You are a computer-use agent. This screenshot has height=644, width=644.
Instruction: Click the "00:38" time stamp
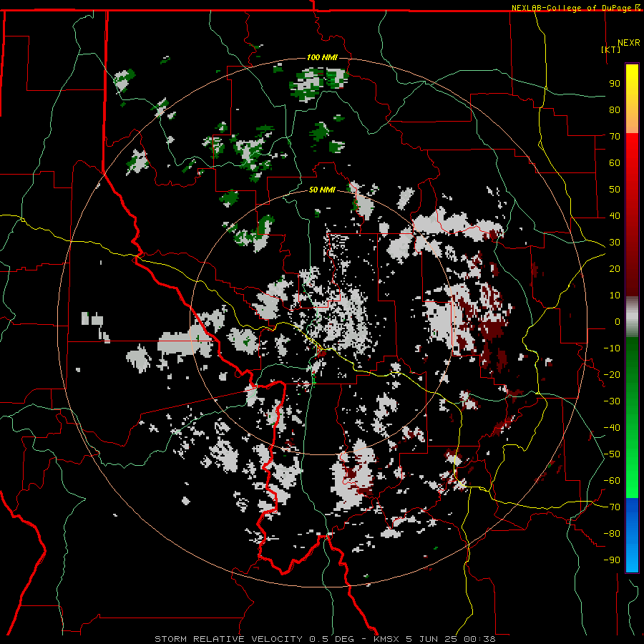click(x=479, y=639)
